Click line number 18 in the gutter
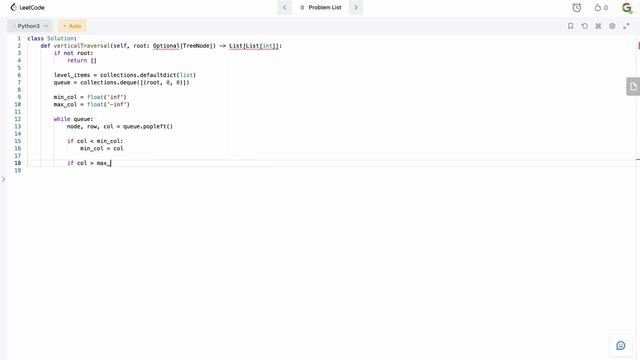This screenshot has width=640, height=360. 18,163
